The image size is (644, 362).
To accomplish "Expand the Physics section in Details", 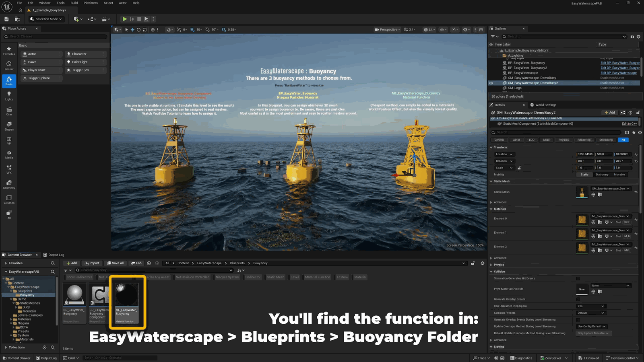I will click(491, 265).
